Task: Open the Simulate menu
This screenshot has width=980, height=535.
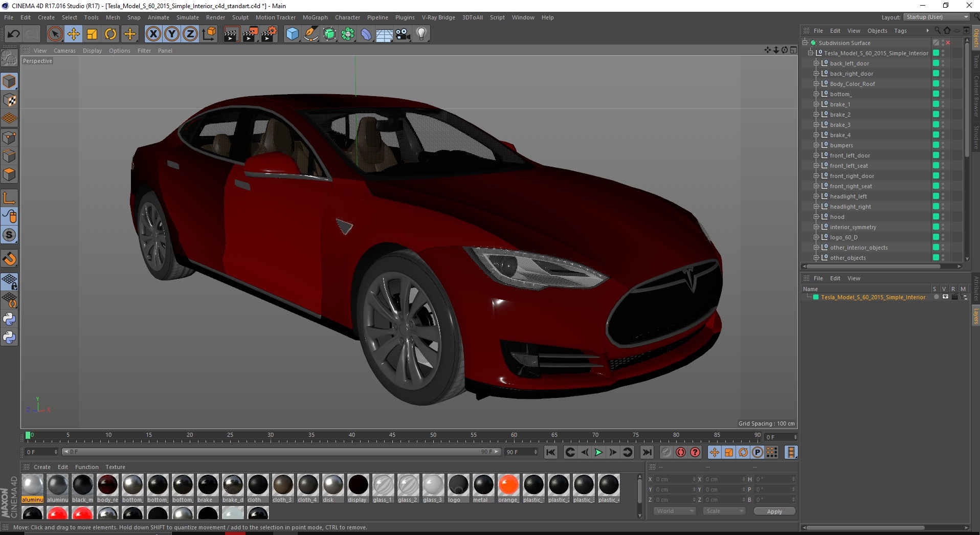Action: point(188,17)
